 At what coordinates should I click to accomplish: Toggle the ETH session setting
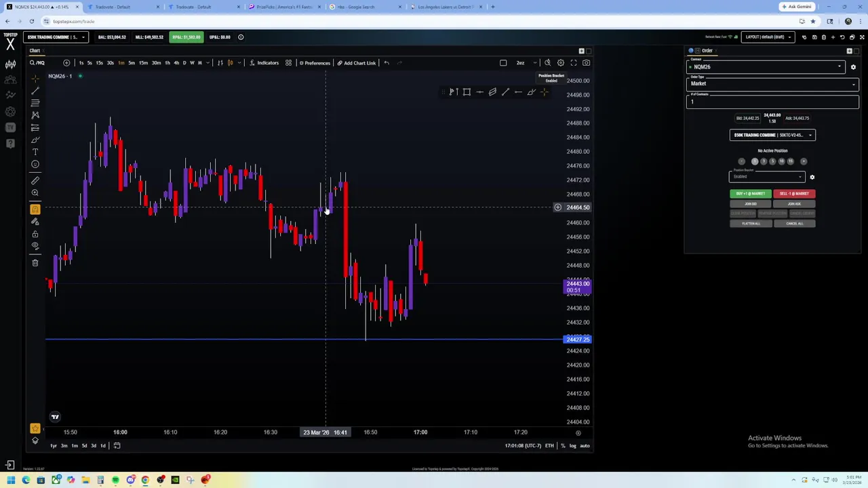pos(549,445)
